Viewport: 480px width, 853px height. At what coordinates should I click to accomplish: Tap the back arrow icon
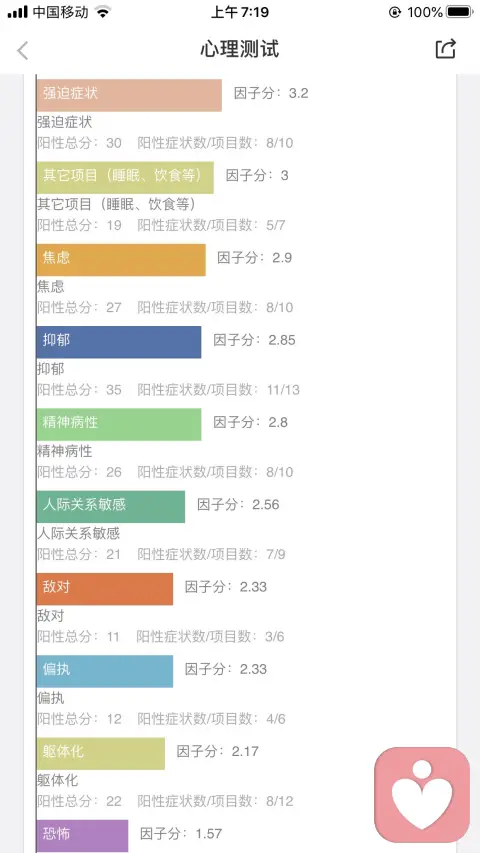click(22, 50)
